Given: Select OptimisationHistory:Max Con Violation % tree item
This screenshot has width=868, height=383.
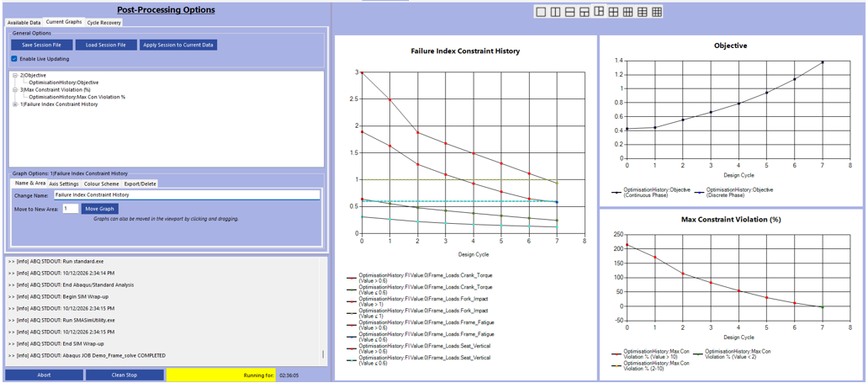Looking at the screenshot, I should [77, 97].
